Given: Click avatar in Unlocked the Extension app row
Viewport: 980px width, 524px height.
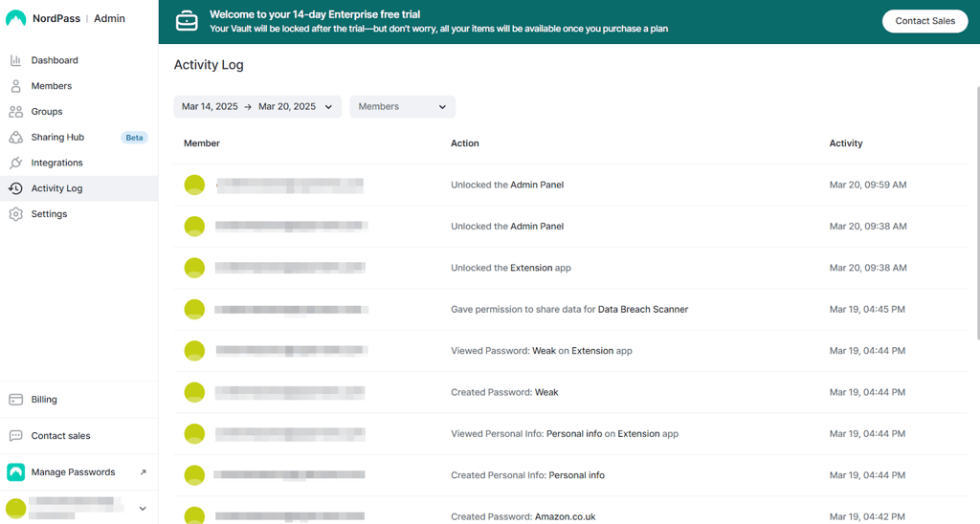Looking at the screenshot, I should pyautogui.click(x=194, y=268).
